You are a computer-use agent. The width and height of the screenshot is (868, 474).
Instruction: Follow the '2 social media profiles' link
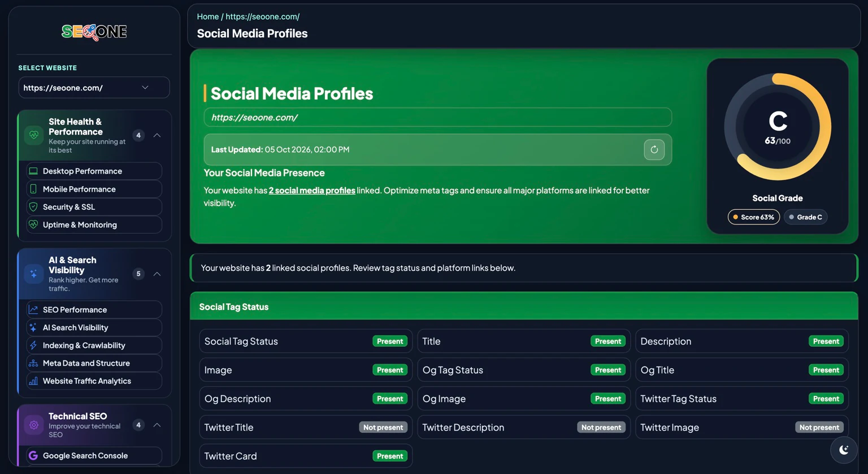pyautogui.click(x=312, y=190)
